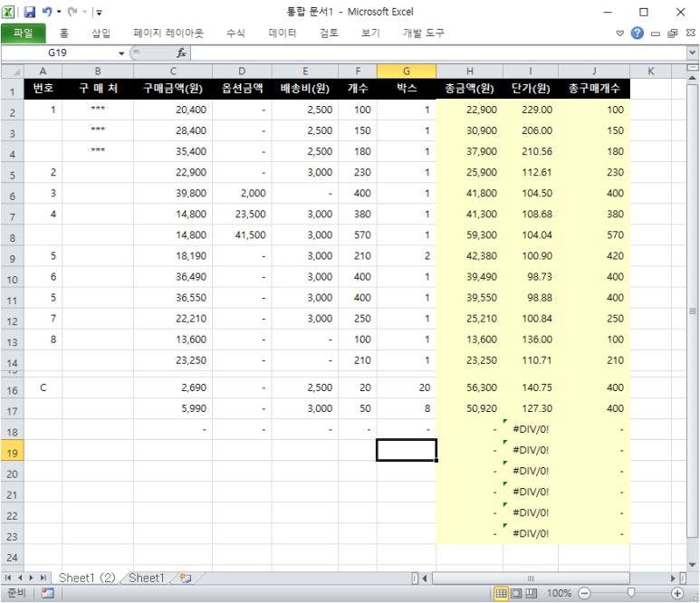Open the 데이터 ribbon tab
The image size is (700, 603).
283,33
